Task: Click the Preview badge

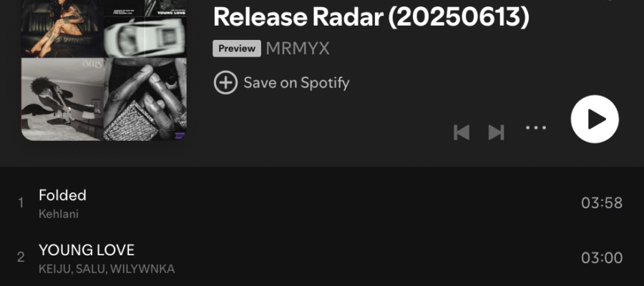Action: click(237, 49)
